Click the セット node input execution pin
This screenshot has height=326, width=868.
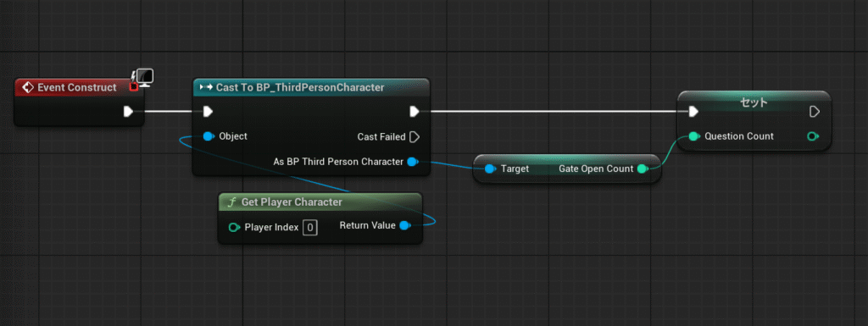coord(693,112)
